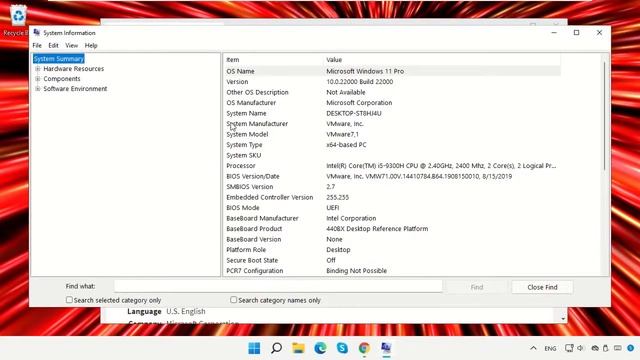Screen dimensions: 640x360
Task: Open the View menu
Action: pyautogui.click(x=71, y=45)
